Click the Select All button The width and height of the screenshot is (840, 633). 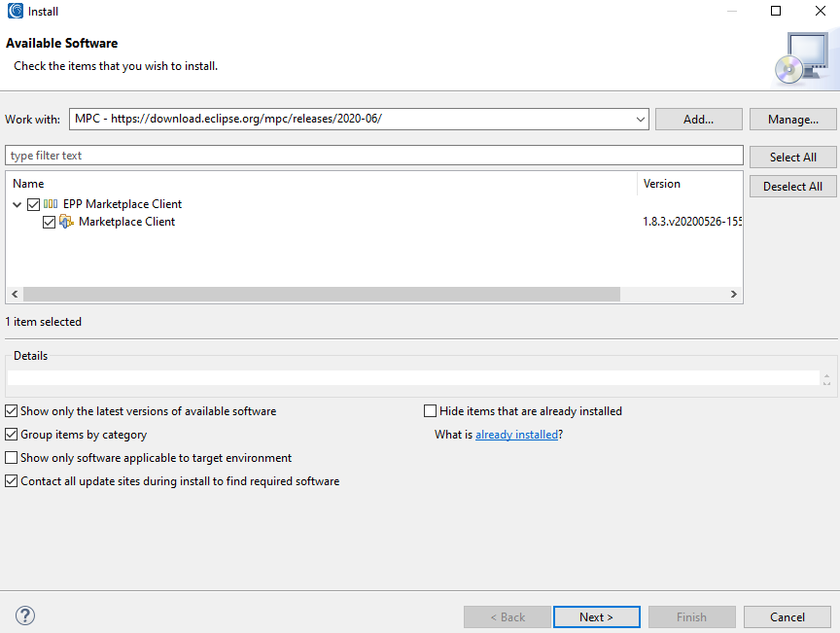click(793, 158)
